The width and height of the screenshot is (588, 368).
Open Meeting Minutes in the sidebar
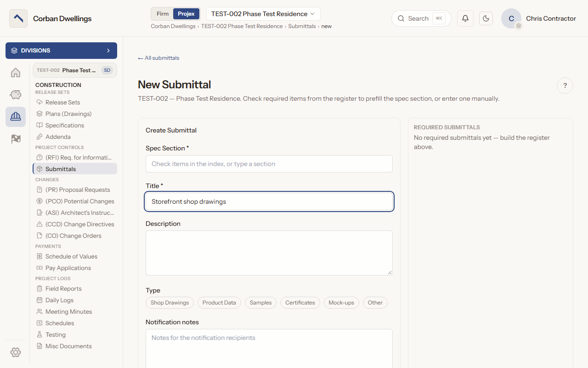tap(74, 311)
